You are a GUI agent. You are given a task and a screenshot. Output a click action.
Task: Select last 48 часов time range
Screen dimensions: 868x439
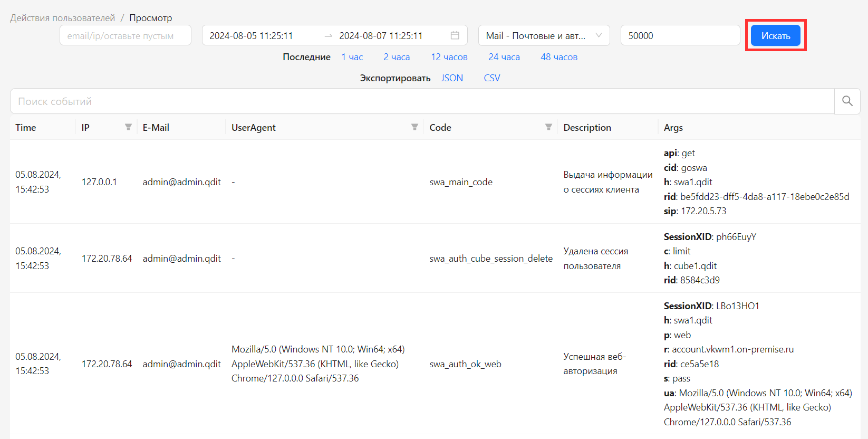[558, 57]
